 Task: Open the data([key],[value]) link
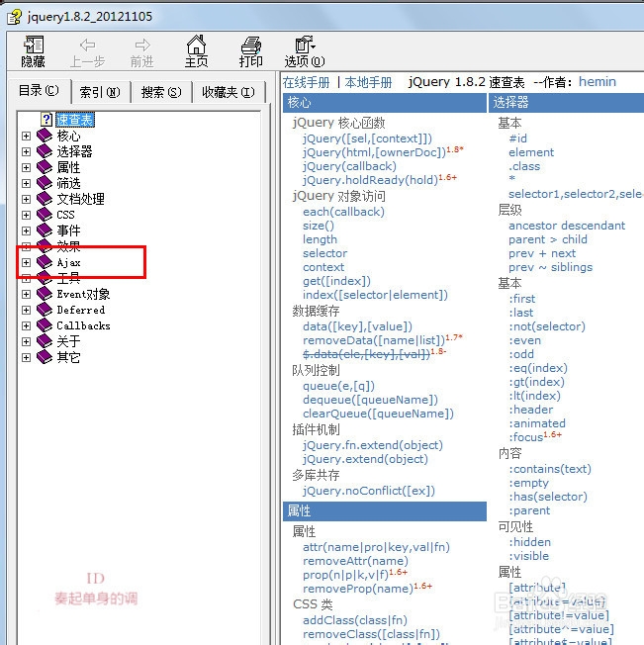[x=357, y=326]
